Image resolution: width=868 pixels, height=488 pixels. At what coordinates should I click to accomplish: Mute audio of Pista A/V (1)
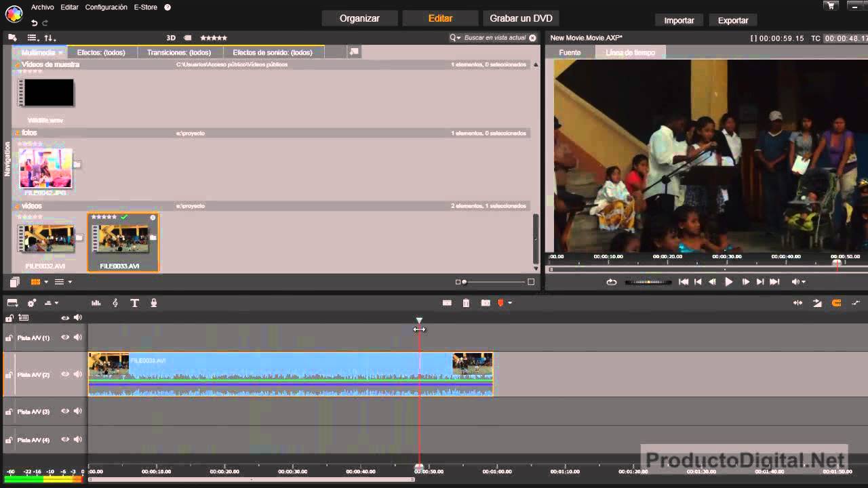pyautogui.click(x=78, y=338)
